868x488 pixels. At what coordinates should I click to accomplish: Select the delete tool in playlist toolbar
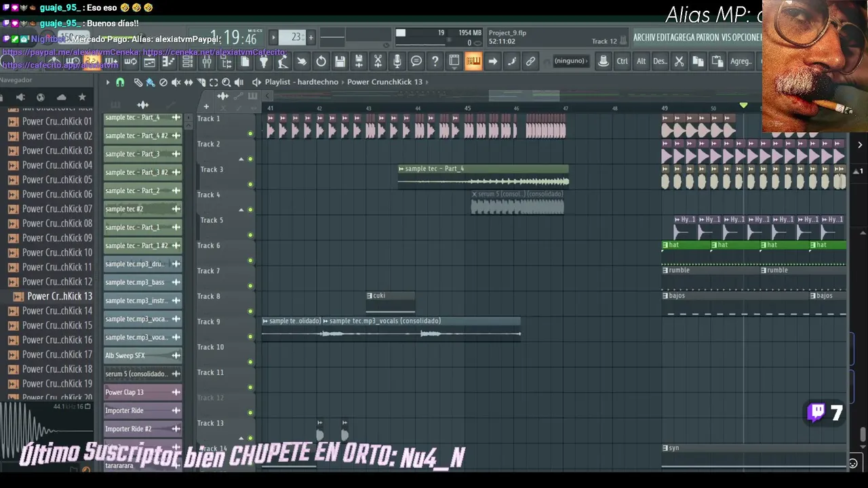(x=163, y=83)
